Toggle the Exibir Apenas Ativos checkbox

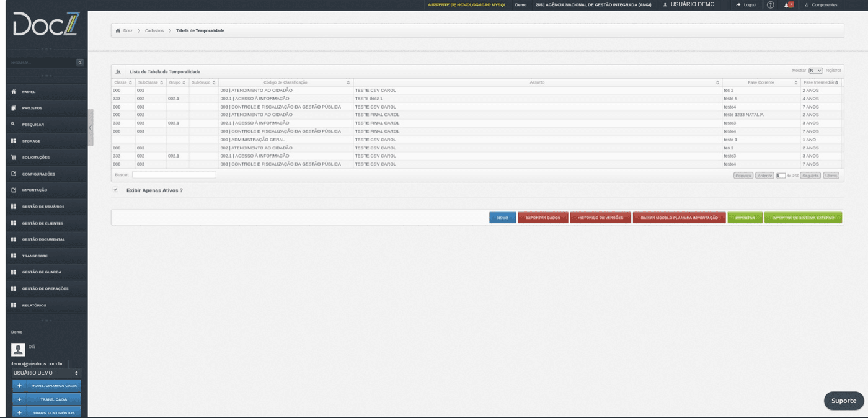[115, 190]
